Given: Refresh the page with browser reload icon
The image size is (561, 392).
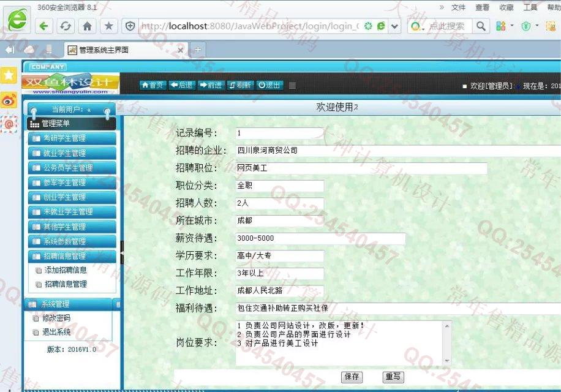Looking at the screenshot, I should pyautogui.click(x=65, y=26).
